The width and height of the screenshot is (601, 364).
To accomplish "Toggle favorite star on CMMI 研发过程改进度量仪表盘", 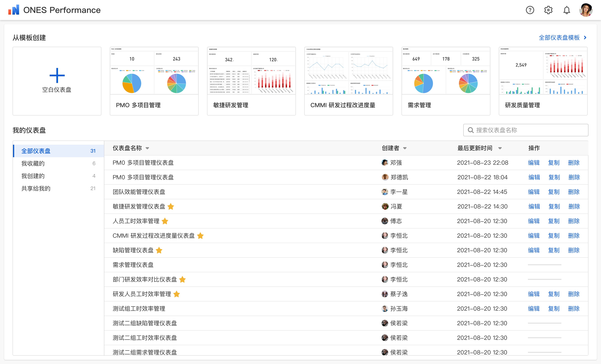I will 200,236.
